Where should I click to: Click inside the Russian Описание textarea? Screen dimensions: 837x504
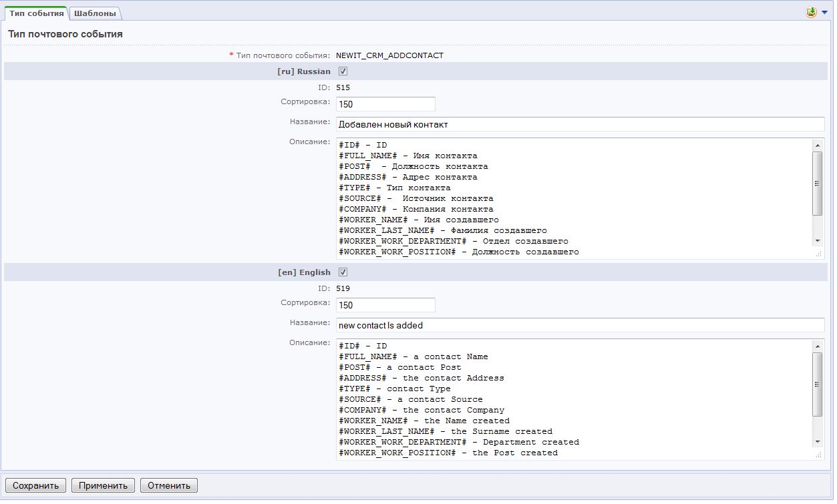pyautogui.click(x=573, y=198)
